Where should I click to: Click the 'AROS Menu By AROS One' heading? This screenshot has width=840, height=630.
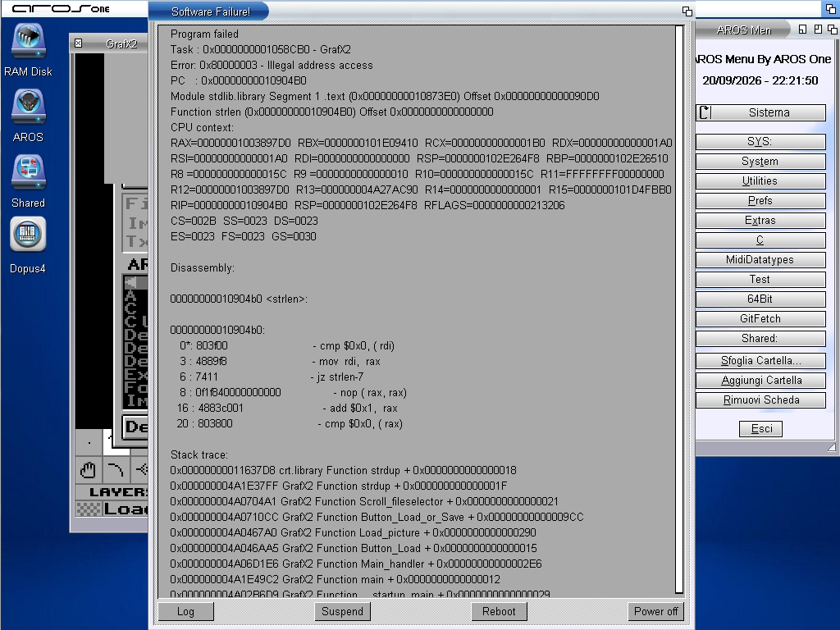click(x=764, y=59)
